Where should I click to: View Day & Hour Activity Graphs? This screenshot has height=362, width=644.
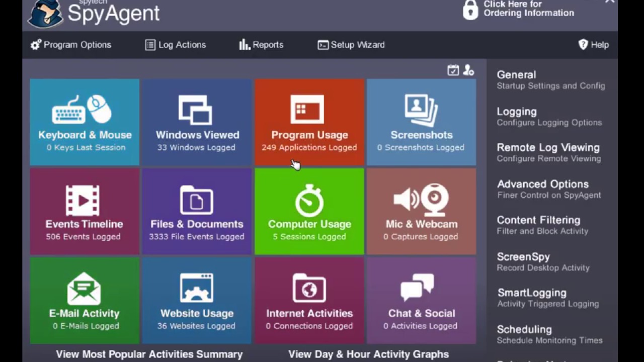click(369, 354)
